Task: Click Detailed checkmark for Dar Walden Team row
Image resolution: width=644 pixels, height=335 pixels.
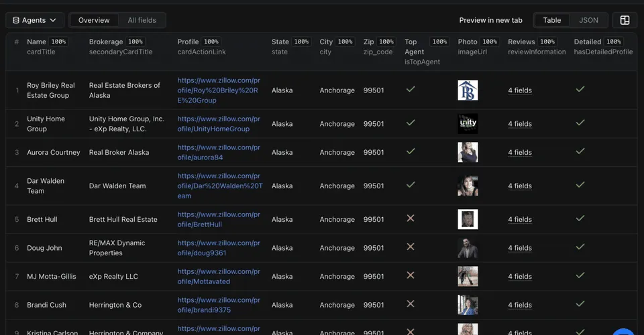Action: 580,185
